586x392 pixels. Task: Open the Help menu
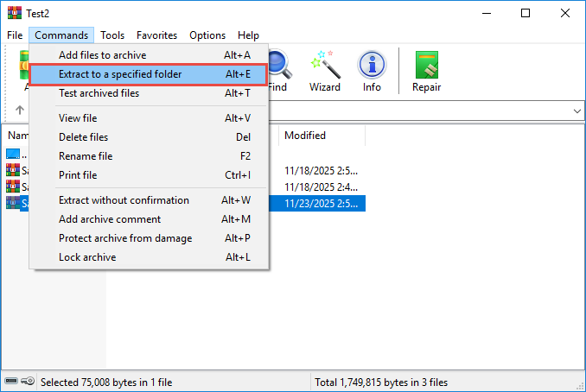point(248,35)
